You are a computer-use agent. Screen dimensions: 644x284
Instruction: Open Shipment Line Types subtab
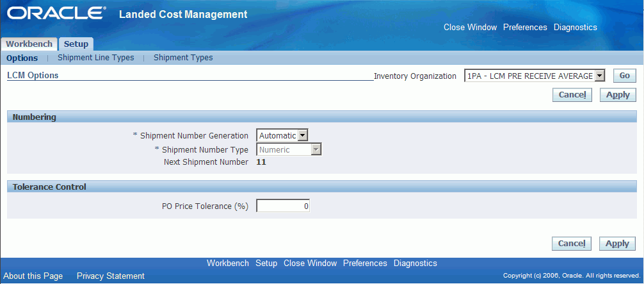(95, 58)
